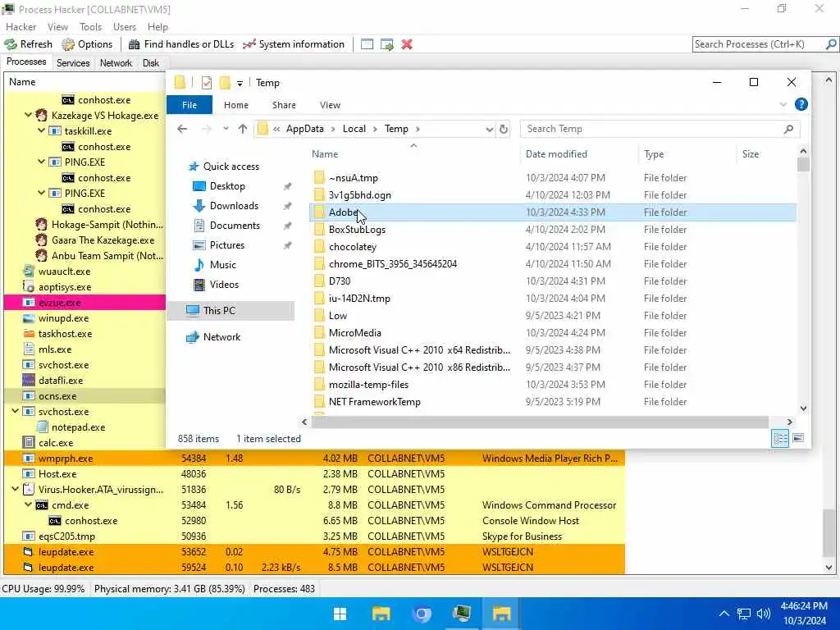Select the wmprph.exe process
Screen dimensions: 840x630
314,459
